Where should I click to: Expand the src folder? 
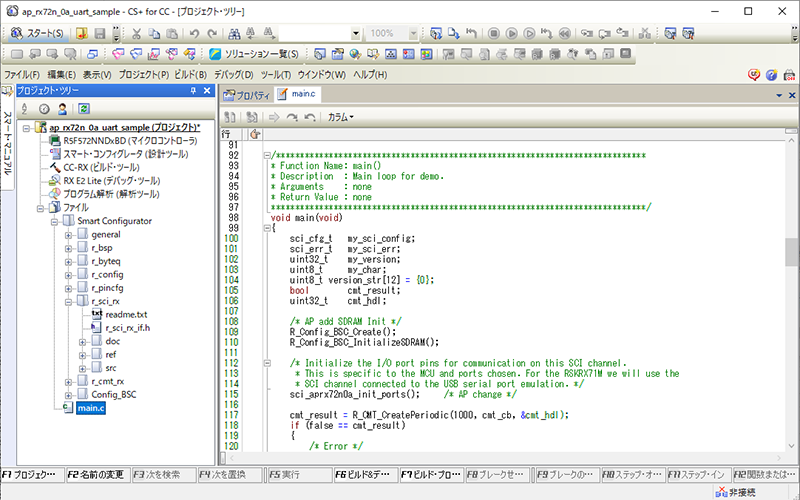click(82, 368)
